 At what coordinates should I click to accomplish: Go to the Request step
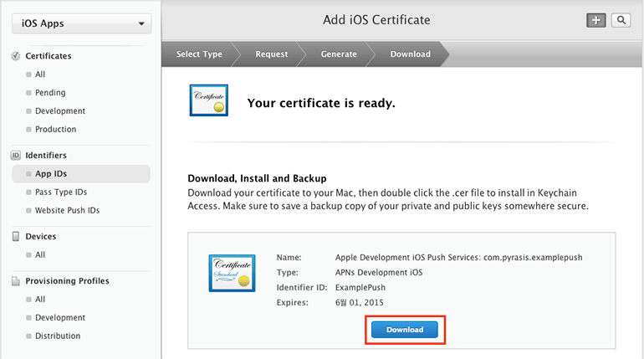click(x=271, y=54)
